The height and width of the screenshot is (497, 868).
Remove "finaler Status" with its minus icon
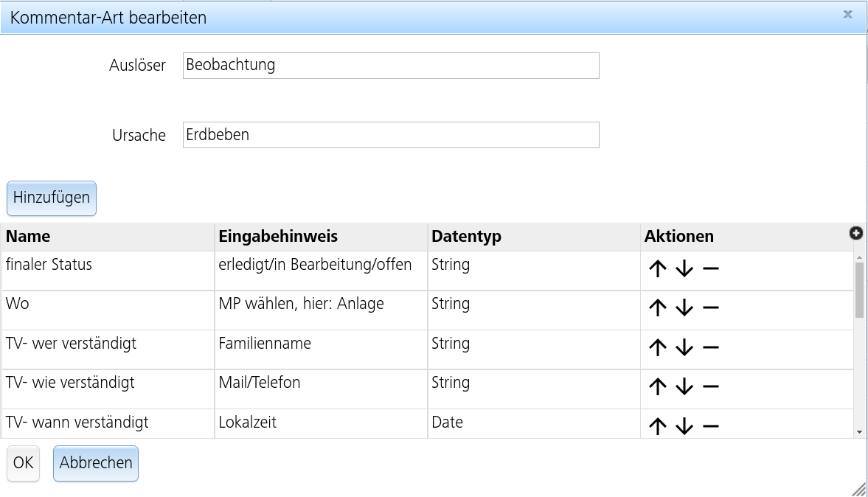pyautogui.click(x=710, y=268)
